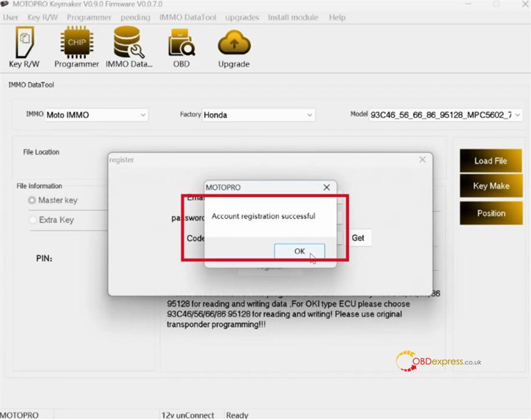The image size is (531, 420).
Task: Click 'Account registration successful' message text
Action: click(x=264, y=216)
